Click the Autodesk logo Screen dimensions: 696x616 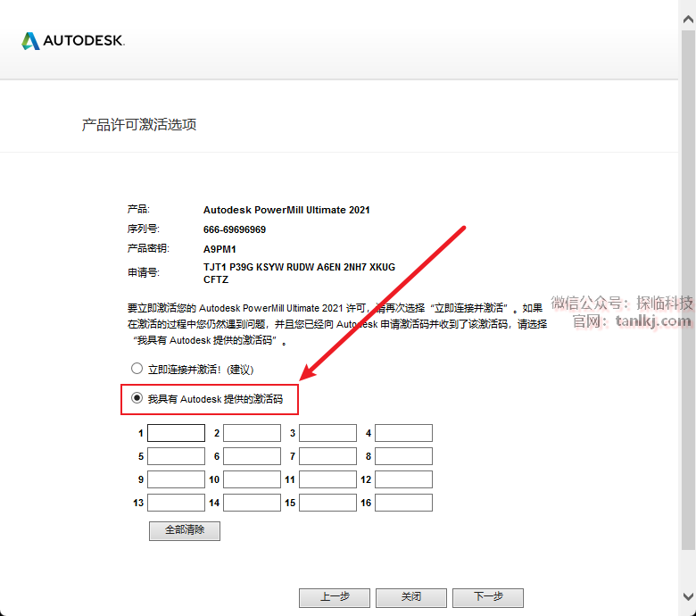[73, 41]
